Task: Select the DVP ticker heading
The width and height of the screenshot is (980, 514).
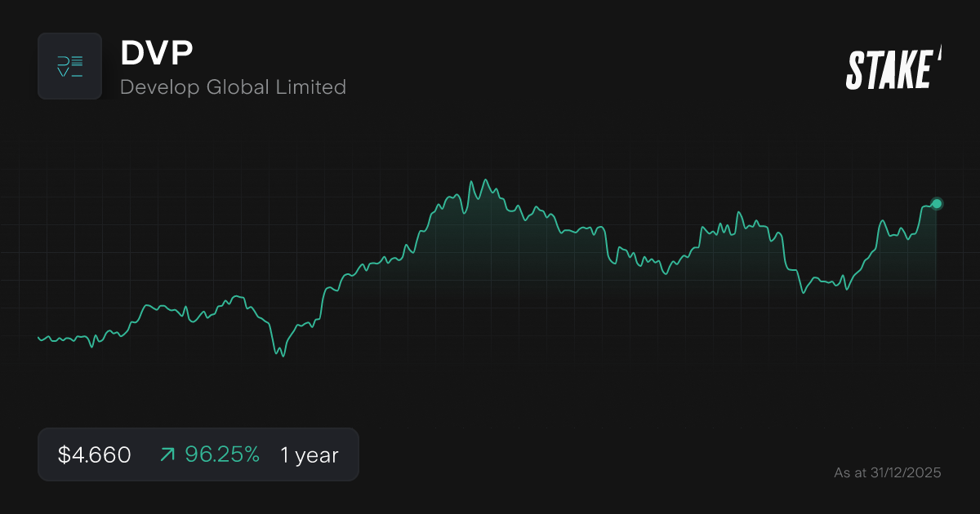Action: 156,52
